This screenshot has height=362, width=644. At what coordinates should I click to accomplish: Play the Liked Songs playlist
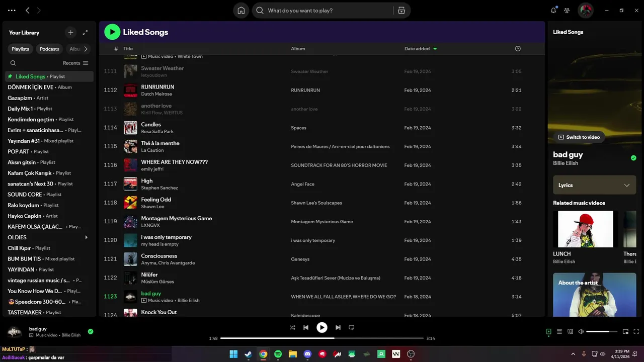[x=112, y=32]
